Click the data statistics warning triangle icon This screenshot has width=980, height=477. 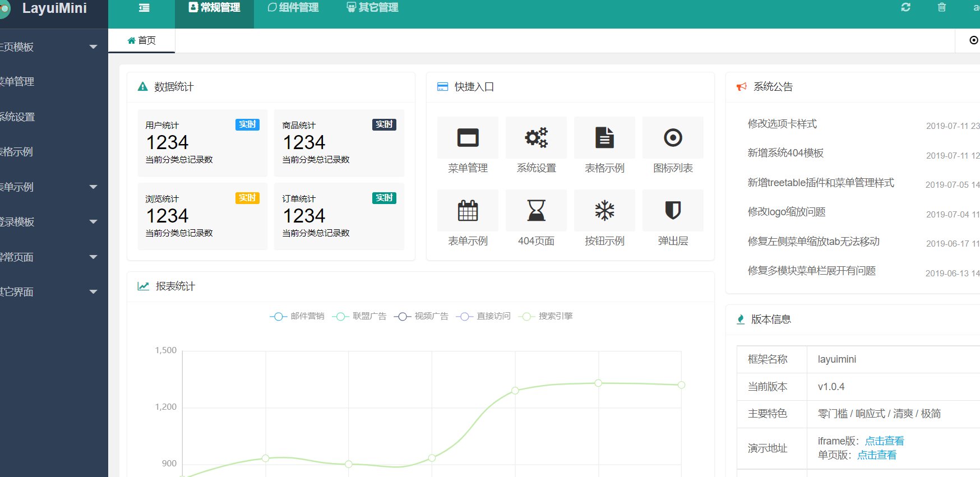click(143, 87)
